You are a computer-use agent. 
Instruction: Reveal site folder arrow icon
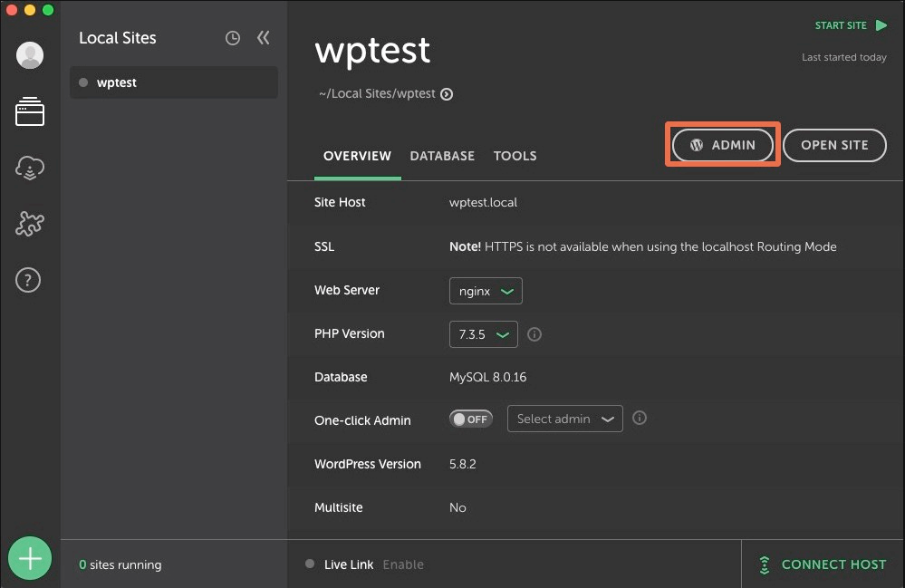tap(447, 94)
